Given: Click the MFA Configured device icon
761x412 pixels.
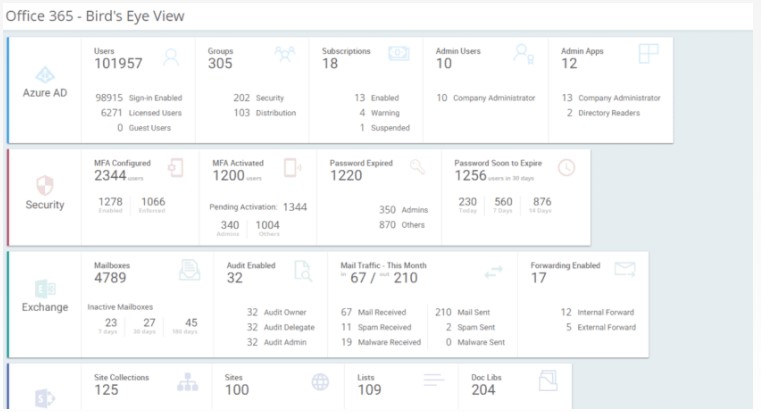Looking at the screenshot, I should (x=175, y=168).
